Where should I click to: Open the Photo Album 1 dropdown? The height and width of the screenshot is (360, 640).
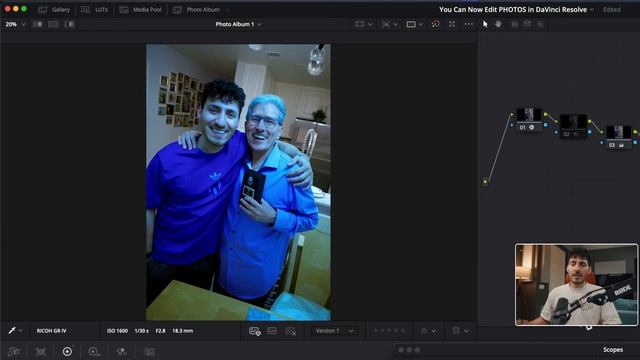(x=238, y=24)
